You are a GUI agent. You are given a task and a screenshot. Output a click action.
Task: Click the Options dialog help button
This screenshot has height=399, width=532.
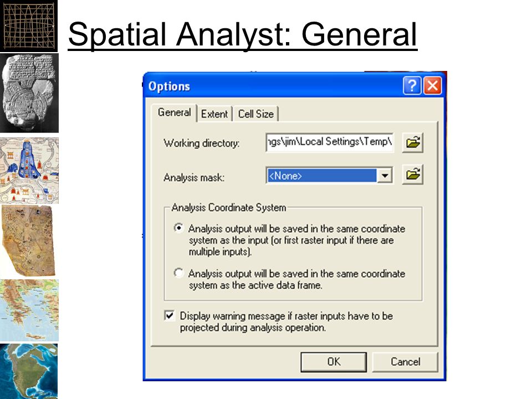click(x=412, y=85)
